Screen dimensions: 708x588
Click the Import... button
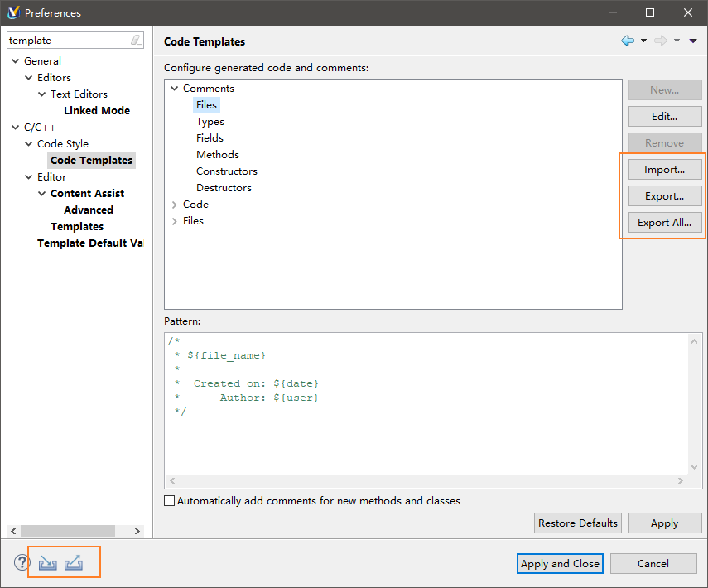coord(664,170)
